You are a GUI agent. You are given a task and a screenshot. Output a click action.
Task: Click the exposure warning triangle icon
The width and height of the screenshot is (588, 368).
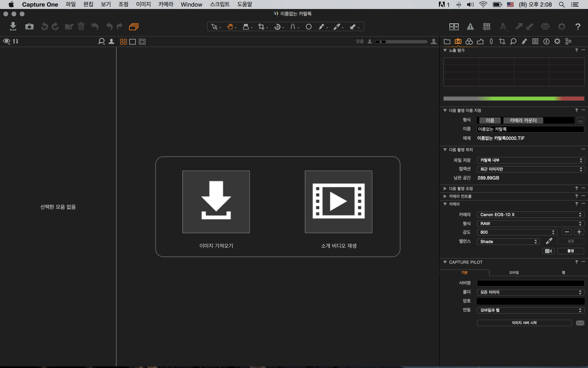coord(470,27)
